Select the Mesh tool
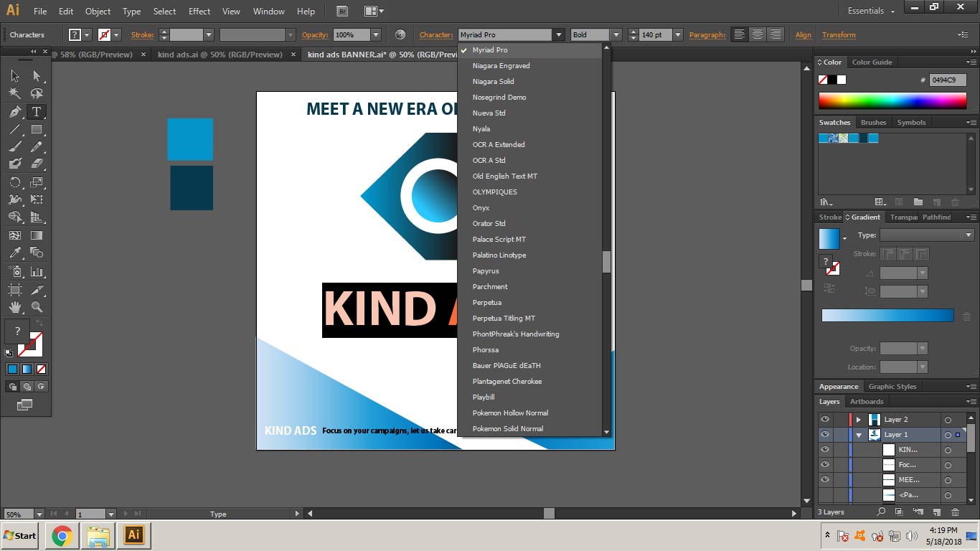 [x=15, y=235]
